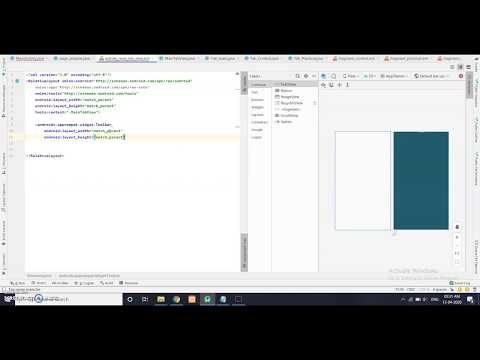Click the default margins icon

(x=340, y=85)
